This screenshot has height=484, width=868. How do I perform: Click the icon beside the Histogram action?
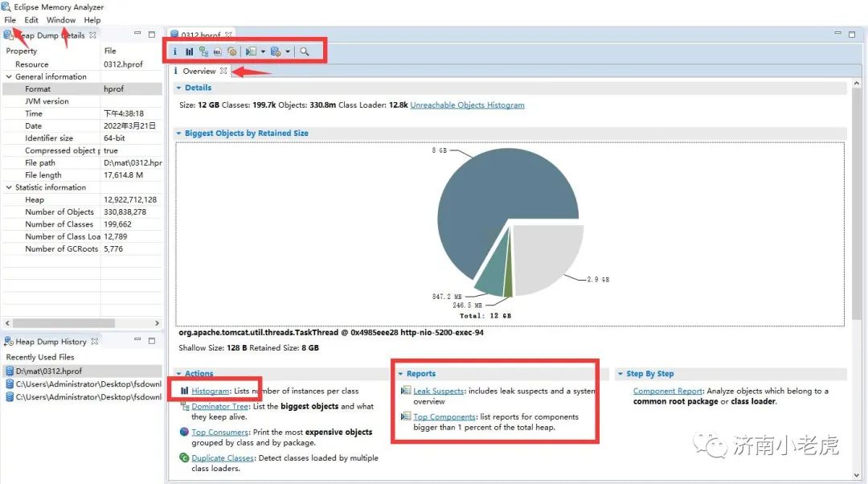tap(184, 391)
